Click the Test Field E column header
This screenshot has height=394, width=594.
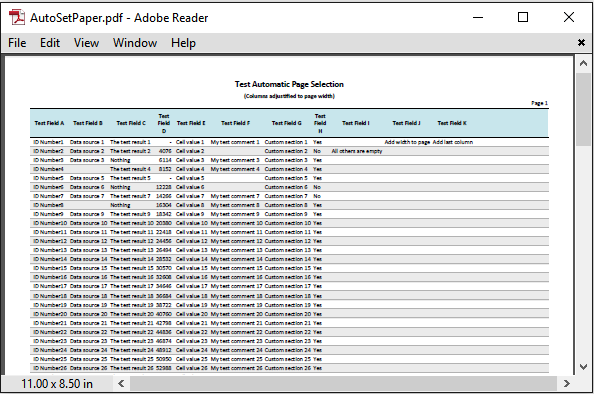pyautogui.click(x=191, y=123)
